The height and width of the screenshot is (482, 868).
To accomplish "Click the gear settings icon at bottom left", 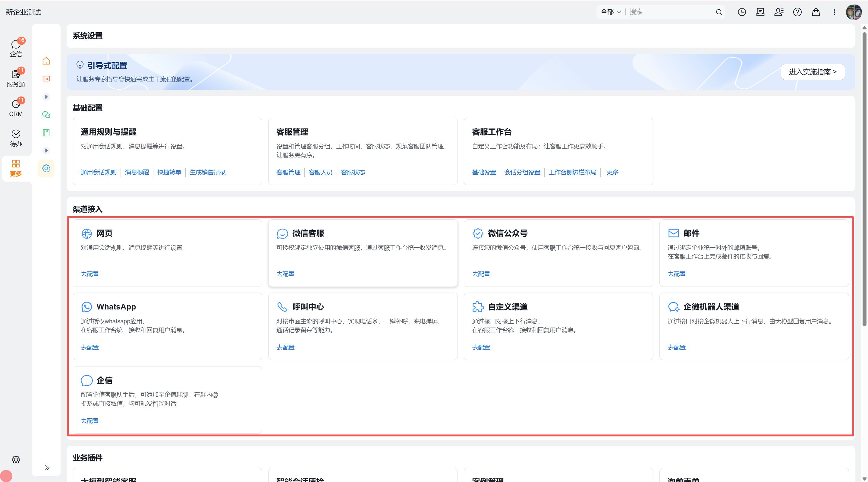I will (x=16, y=460).
